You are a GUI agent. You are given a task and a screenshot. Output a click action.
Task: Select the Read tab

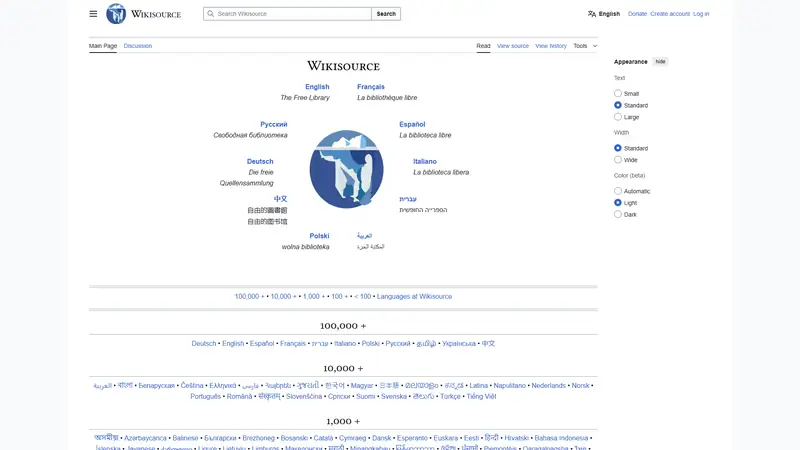click(483, 46)
